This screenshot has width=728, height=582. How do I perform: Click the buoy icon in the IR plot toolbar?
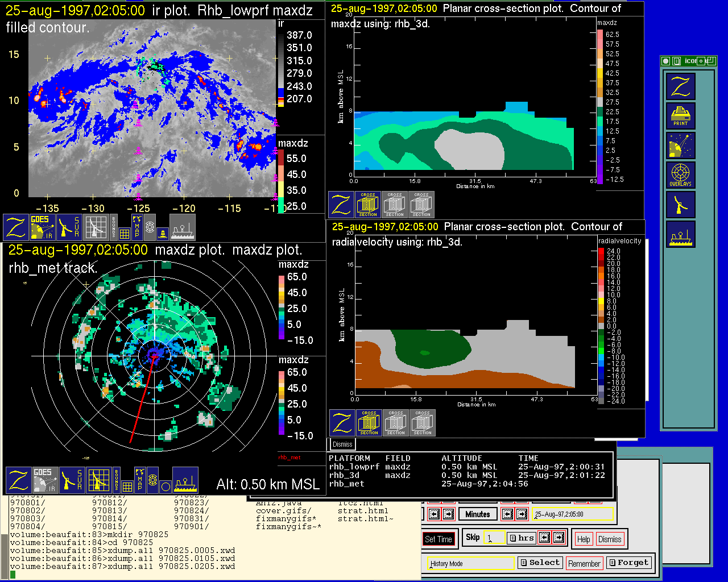click(162, 233)
